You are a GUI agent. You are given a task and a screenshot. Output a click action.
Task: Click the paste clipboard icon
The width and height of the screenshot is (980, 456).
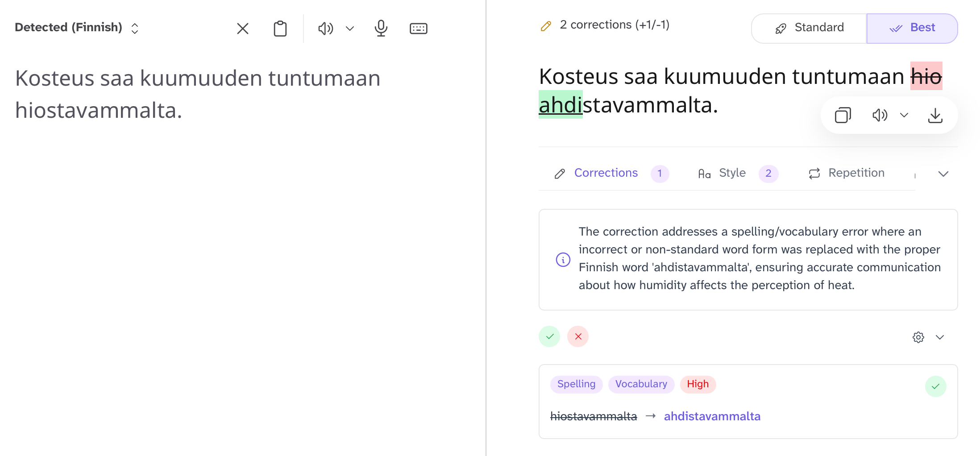[x=280, y=29]
